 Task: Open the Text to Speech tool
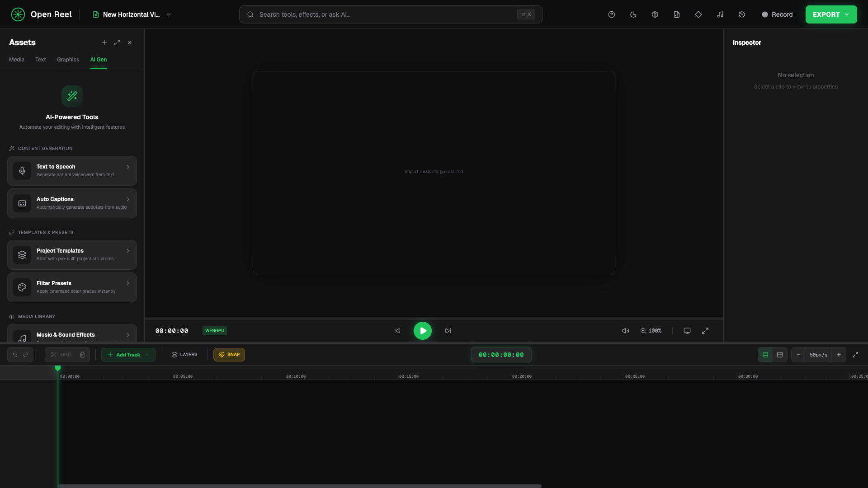(72, 171)
